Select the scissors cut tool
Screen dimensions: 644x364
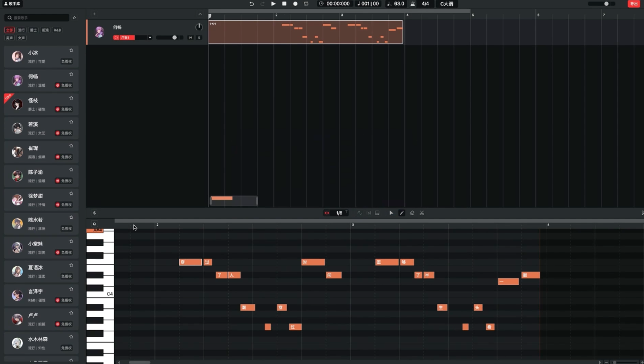[422, 213]
